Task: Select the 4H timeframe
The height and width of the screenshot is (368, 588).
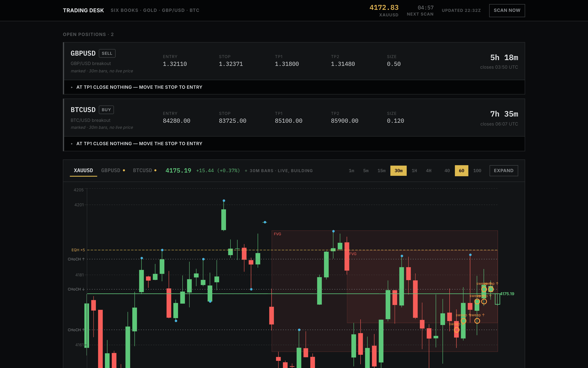Action: (x=429, y=171)
